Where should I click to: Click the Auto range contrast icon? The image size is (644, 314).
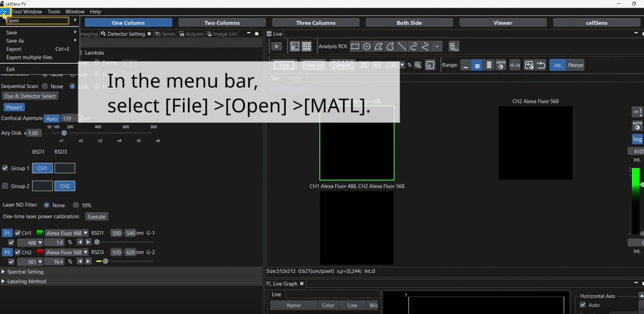[501, 65]
